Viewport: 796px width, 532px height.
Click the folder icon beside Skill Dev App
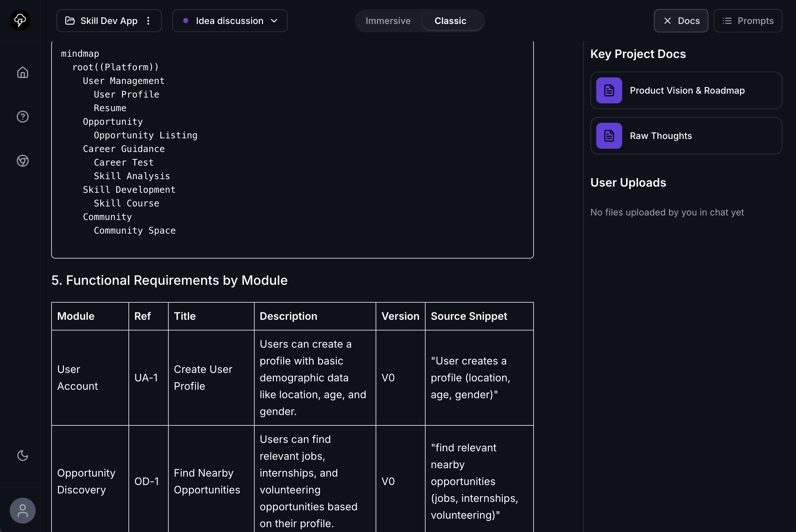pos(70,21)
